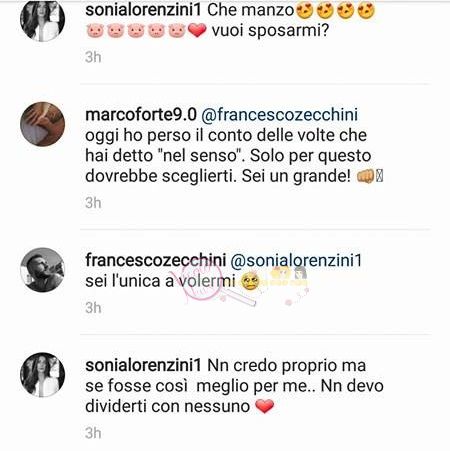Screen dimensions: 450x451
Task: Open marcoforte9.0 username link
Action: click(x=141, y=115)
